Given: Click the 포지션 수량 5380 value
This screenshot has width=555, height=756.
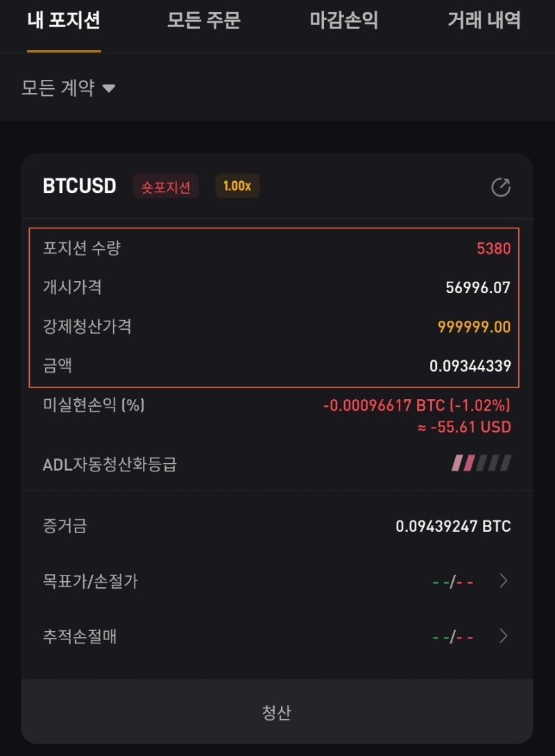Looking at the screenshot, I should click(493, 248).
